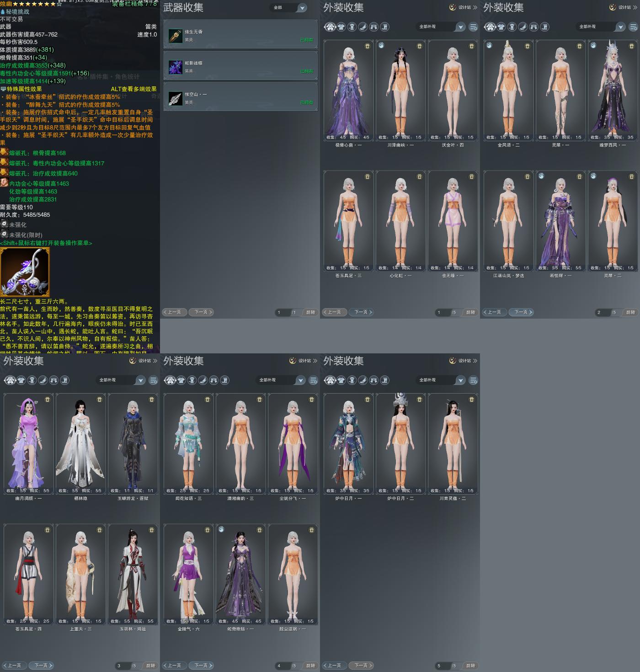Click the enchant icon beside 内功会心等级提高1463

4,183
